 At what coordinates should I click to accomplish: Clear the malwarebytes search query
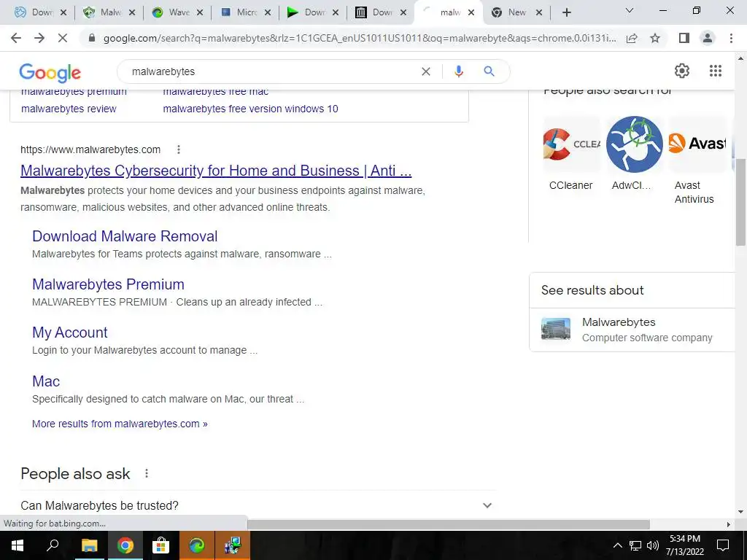point(426,71)
